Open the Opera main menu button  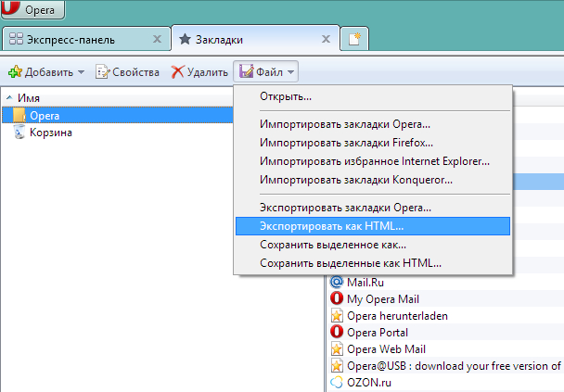pyautogui.click(x=32, y=9)
